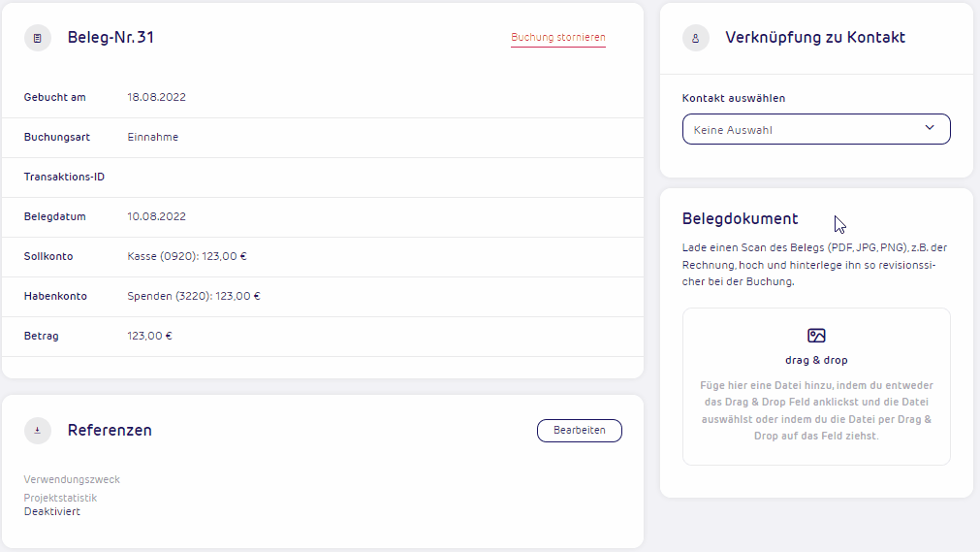Click the Sollkonto value Kasse (0920)
Screen dimensions: 980x552
point(187,257)
